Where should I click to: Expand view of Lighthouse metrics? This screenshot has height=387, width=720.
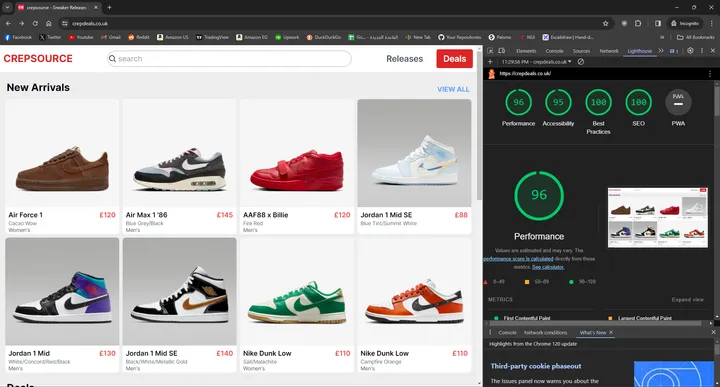point(687,299)
